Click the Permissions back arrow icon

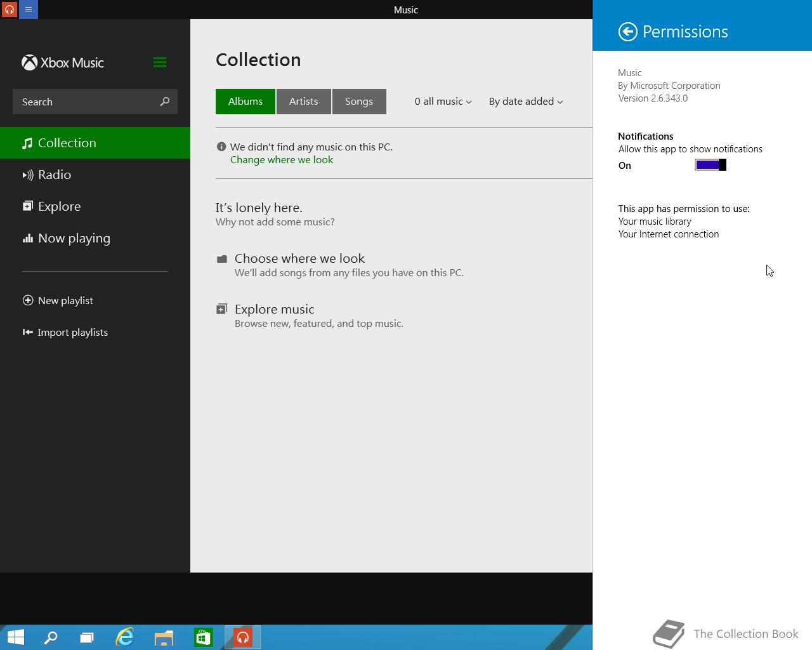(627, 32)
